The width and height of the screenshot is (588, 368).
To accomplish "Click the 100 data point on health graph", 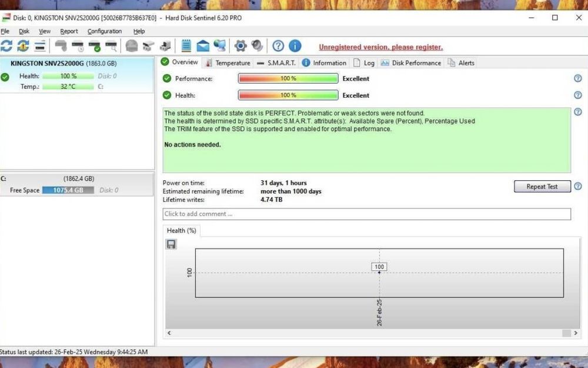I will click(379, 272).
